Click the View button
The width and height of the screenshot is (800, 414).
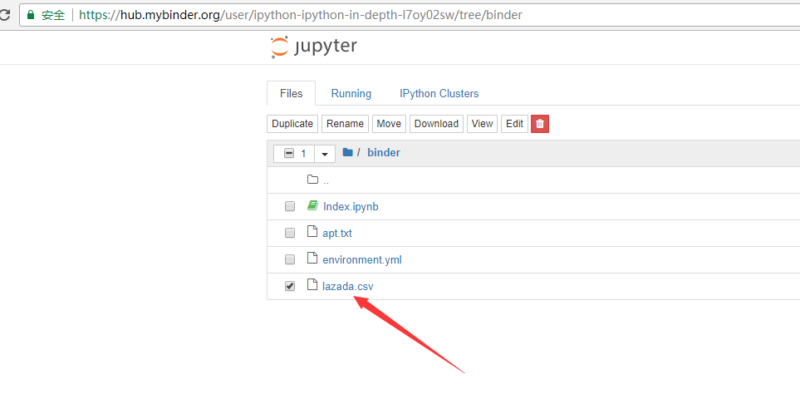pos(482,124)
